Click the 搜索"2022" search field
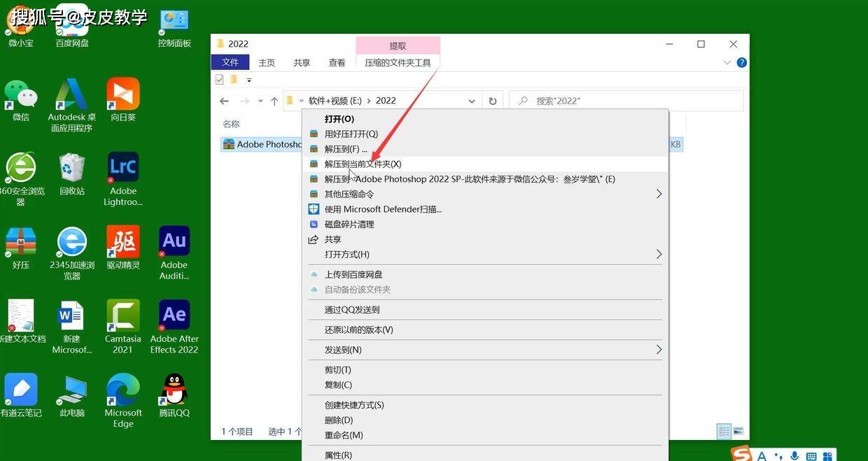The image size is (868, 461). tap(626, 101)
